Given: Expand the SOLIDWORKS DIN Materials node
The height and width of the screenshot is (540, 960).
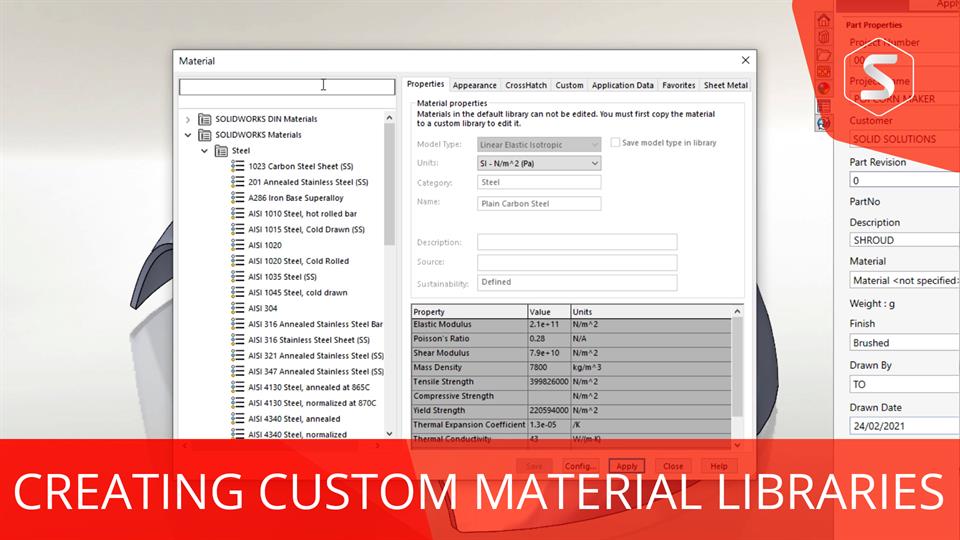Looking at the screenshot, I should 187,120.
